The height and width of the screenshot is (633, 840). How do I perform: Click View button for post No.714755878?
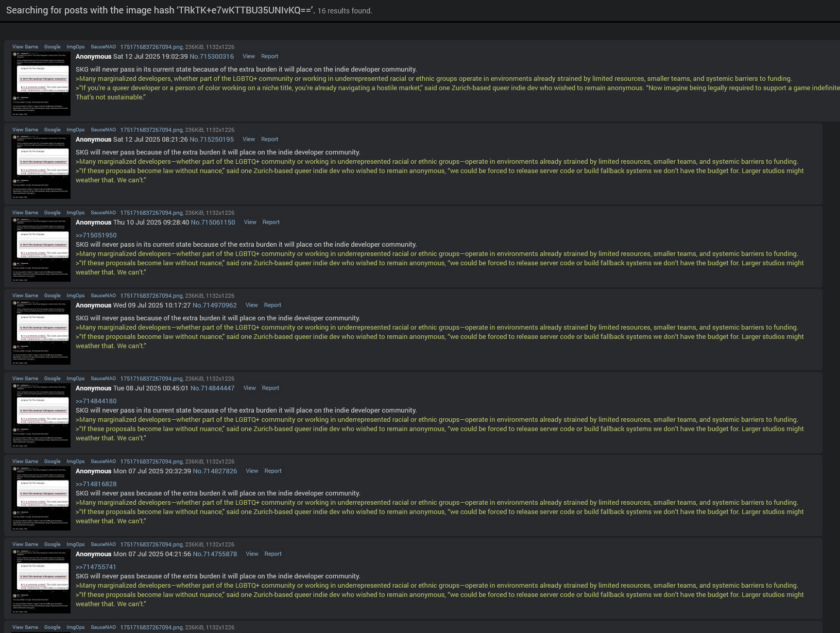click(252, 554)
